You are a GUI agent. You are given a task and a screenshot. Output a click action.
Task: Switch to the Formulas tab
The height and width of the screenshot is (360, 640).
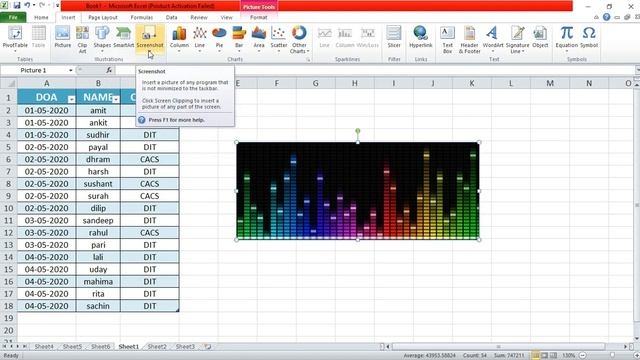coord(142,18)
